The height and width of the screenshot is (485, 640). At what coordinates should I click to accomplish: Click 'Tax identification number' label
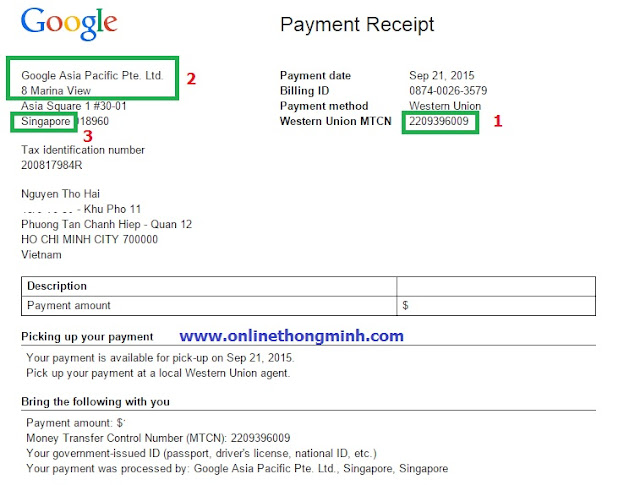pos(83,150)
